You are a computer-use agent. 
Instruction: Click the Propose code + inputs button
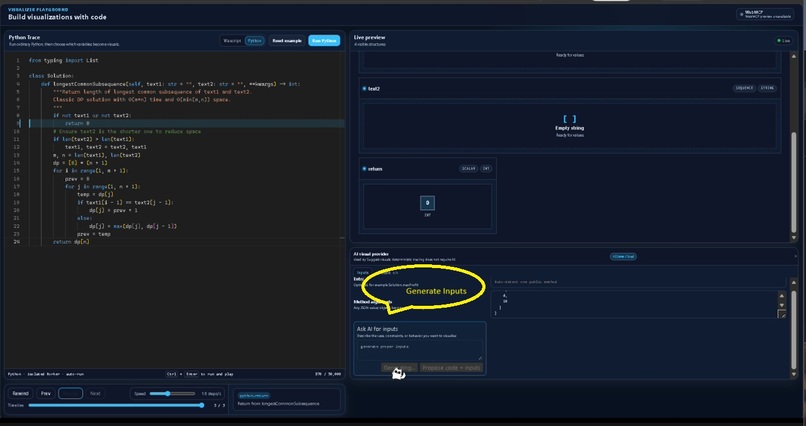(451, 367)
